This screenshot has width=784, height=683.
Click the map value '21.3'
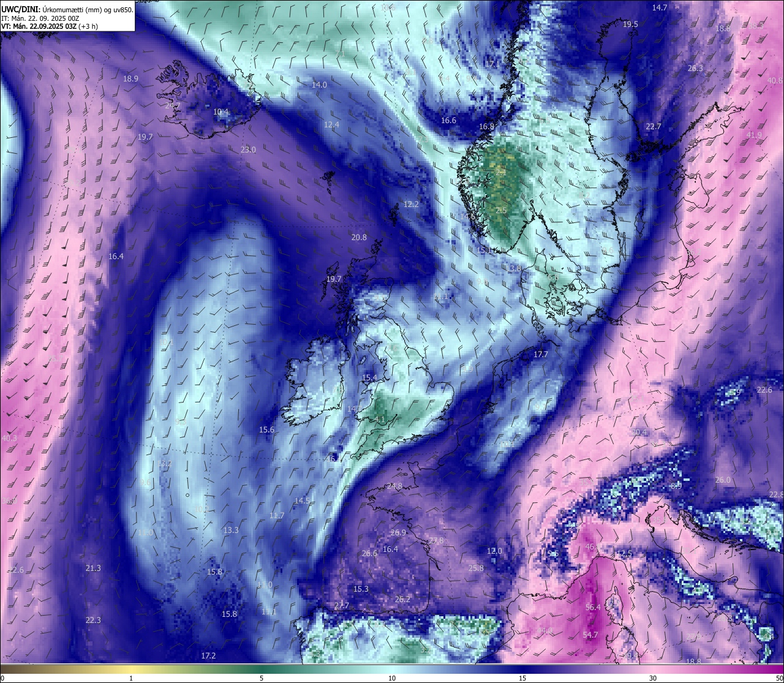click(93, 568)
